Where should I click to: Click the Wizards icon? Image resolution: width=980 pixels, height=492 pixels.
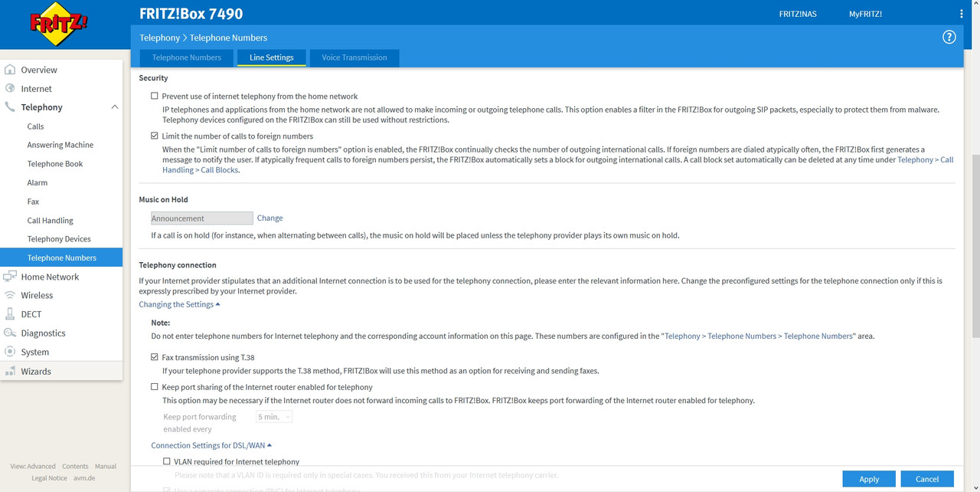coord(10,371)
